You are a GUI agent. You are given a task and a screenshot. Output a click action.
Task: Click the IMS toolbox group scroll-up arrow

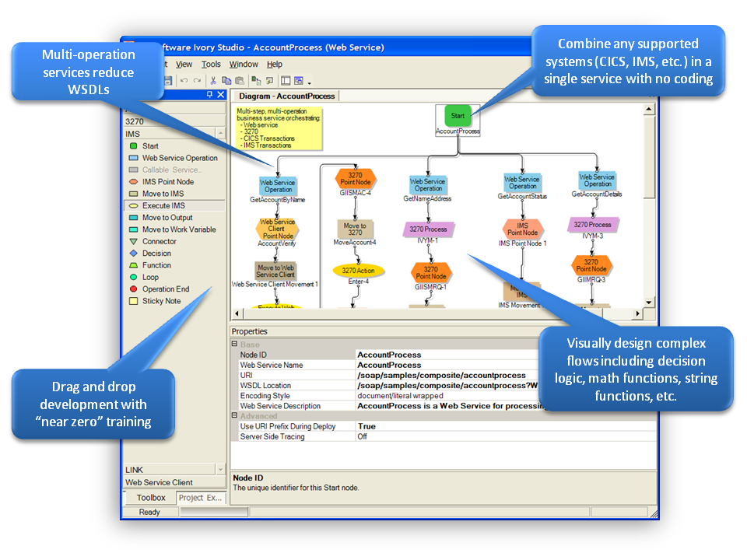pyautogui.click(x=220, y=134)
